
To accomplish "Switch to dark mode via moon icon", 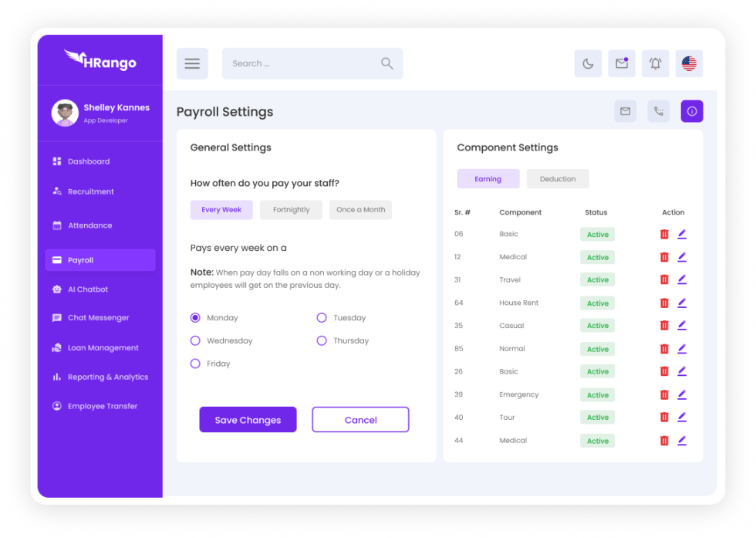I will (588, 63).
